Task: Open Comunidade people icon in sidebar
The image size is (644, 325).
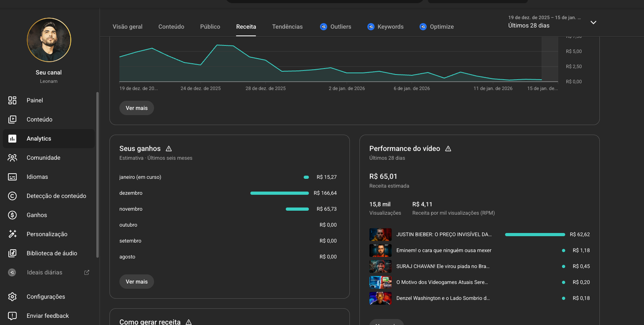Action: 12,158
